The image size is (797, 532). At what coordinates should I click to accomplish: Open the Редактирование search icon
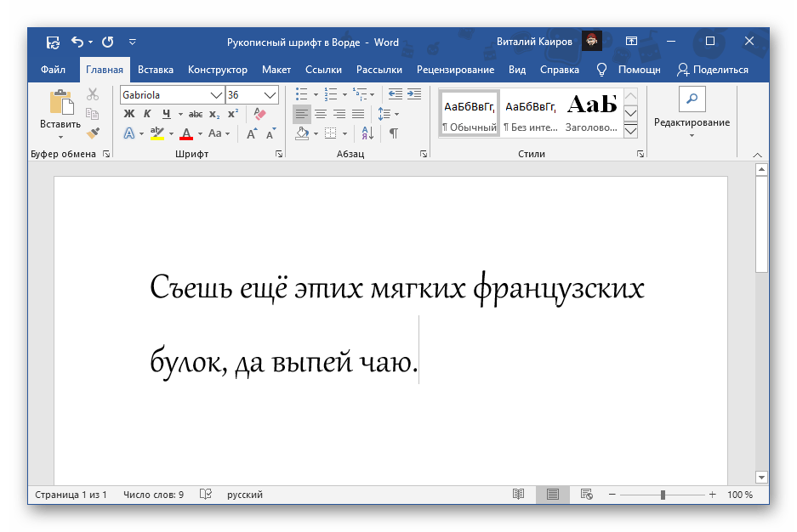coord(692,99)
